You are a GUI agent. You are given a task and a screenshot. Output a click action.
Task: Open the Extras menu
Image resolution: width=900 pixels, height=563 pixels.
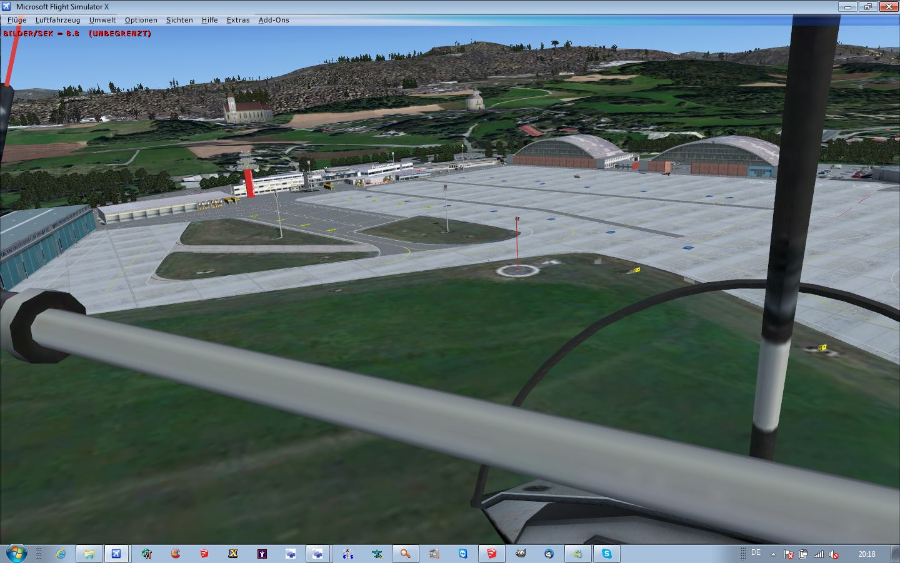[x=238, y=20]
